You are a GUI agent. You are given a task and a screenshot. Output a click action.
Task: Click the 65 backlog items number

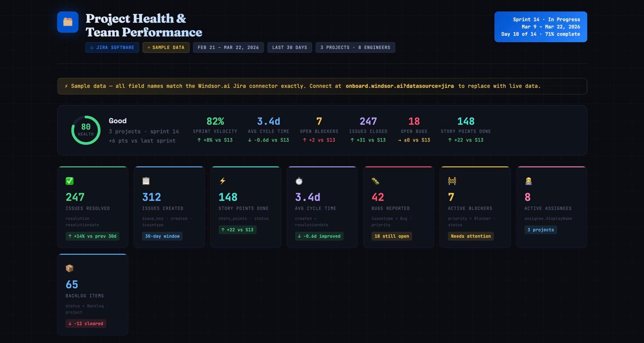tap(72, 284)
